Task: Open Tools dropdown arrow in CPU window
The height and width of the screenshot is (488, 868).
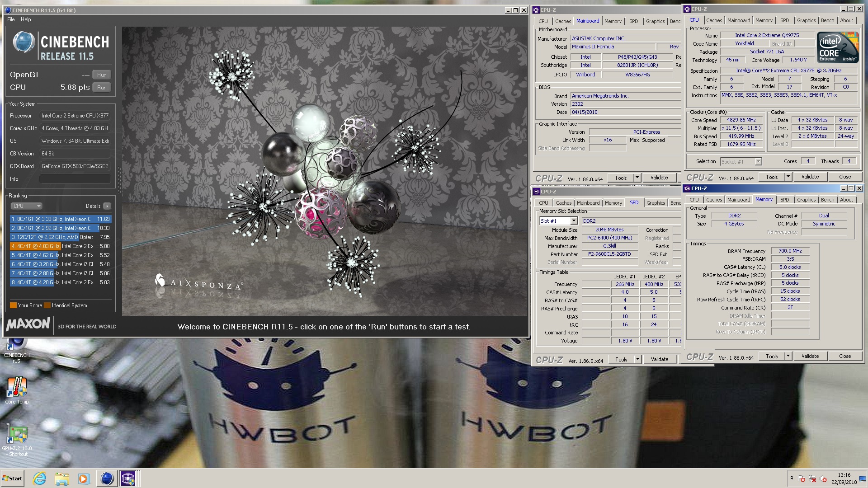Action: click(x=788, y=177)
